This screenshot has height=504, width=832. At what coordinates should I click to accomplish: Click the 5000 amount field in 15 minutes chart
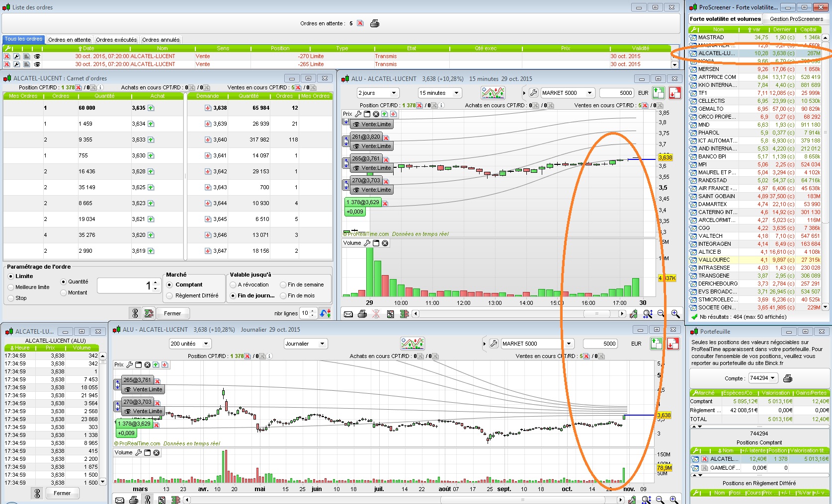tap(617, 93)
